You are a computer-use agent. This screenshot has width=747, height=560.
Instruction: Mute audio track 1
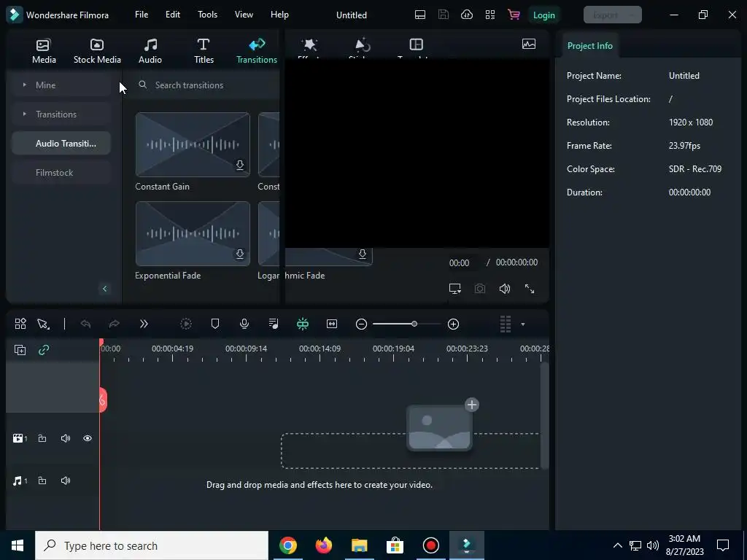click(66, 481)
